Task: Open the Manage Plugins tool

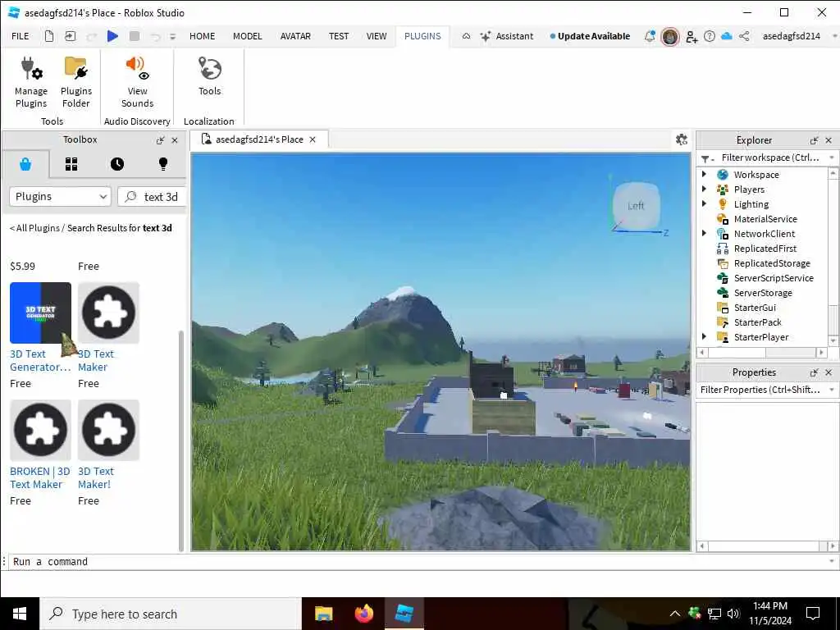Action: coord(31,81)
